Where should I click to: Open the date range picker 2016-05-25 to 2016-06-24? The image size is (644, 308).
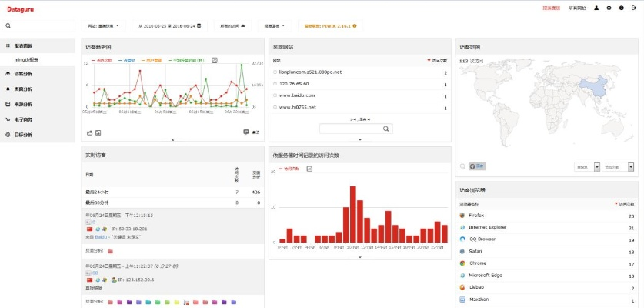169,26
